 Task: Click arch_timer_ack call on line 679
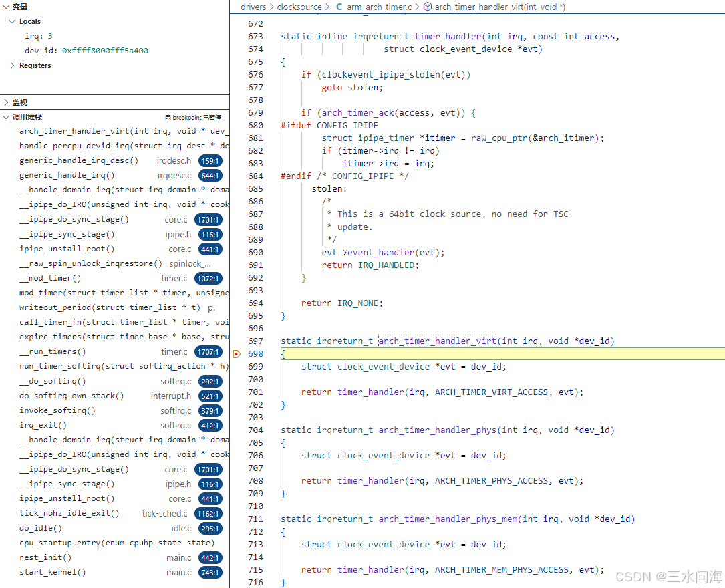coord(358,113)
